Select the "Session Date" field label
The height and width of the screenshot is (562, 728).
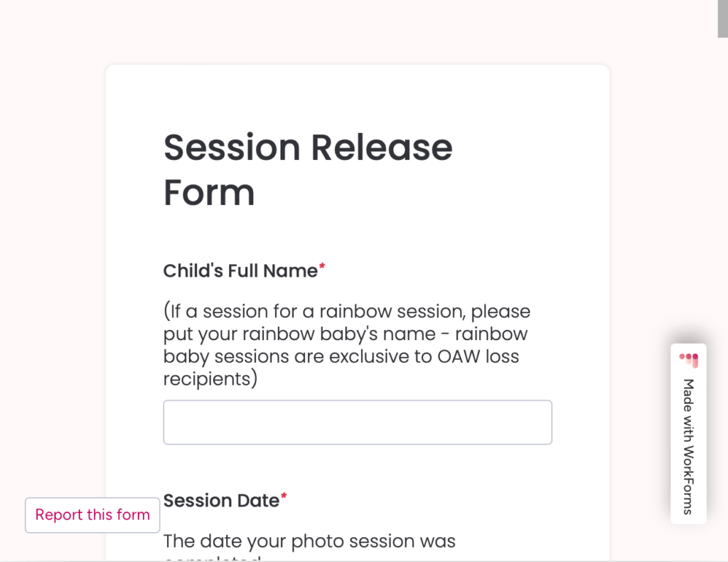coord(221,501)
